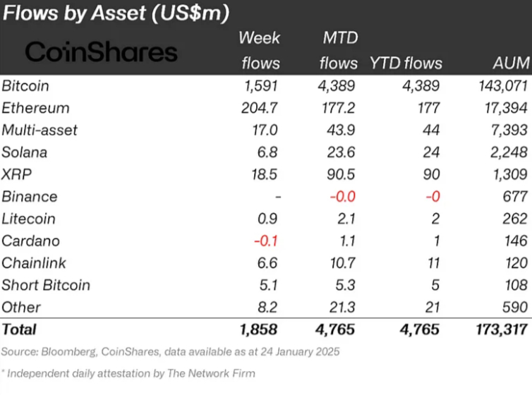Click the Short Bitcoin row label
The width and height of the screenshot is (532, 395).
[x=46, y=285]
